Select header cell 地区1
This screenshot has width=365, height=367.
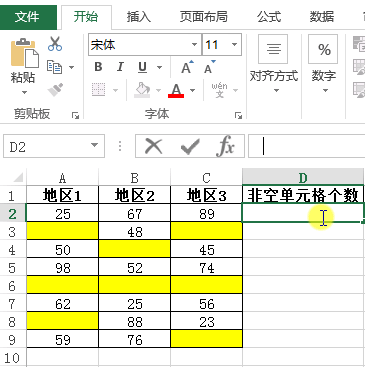(63, 195)
